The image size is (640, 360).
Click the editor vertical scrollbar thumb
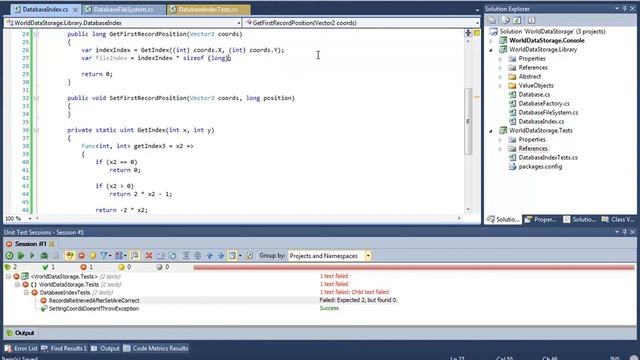point(468,121)
